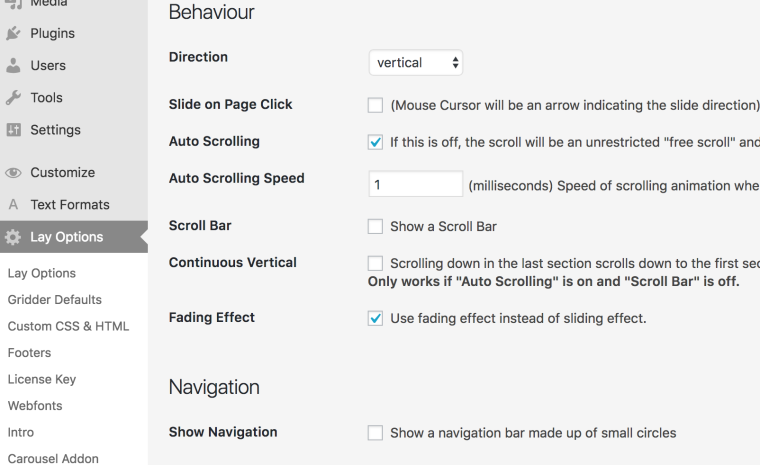Click the Customize eye icon
The width and height of the screenshot is (760, 465).
pos(14,173)
